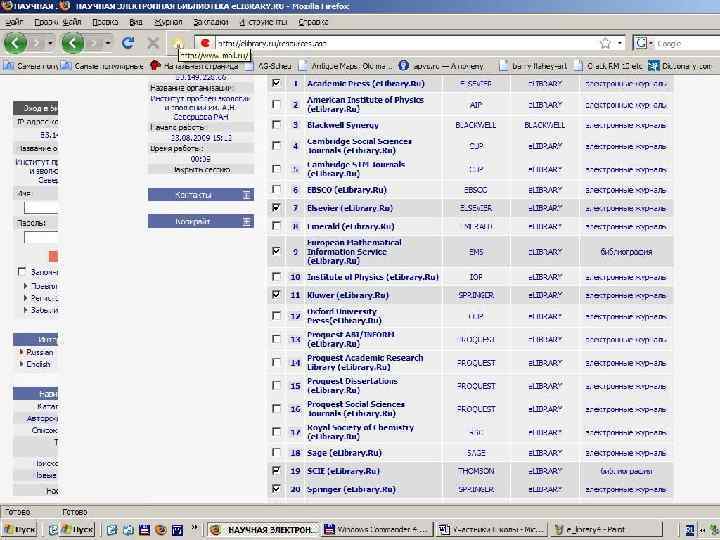The width and height of the screenshot is (720, 540).
Task: Open the address bar history dropdown
Action: [x=619, y=43]
